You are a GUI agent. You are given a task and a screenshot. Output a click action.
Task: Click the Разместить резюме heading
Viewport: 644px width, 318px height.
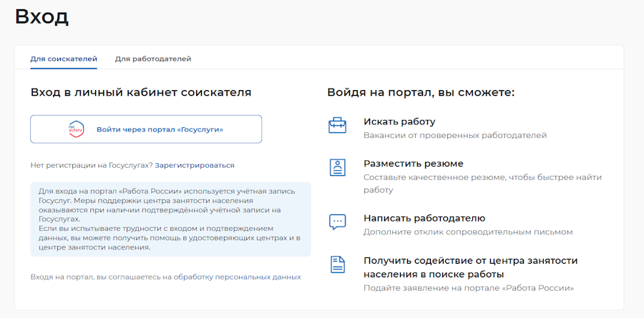pyautogui.click(x=413, y=164)
